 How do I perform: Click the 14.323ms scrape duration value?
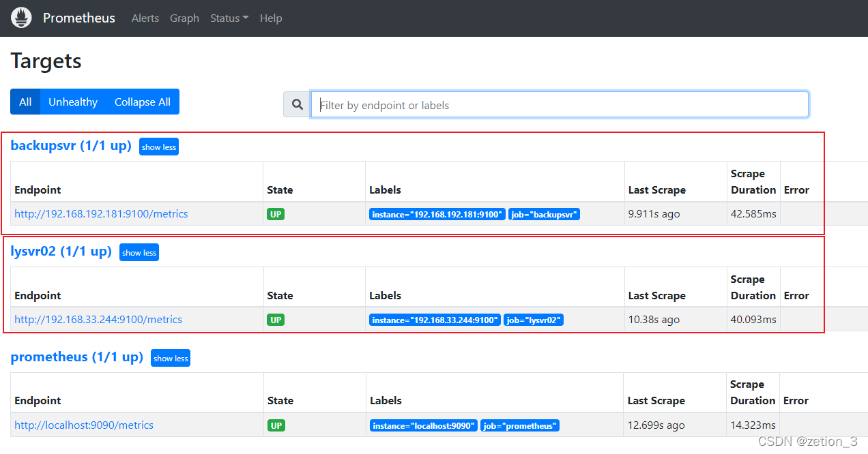click(753, 425)
